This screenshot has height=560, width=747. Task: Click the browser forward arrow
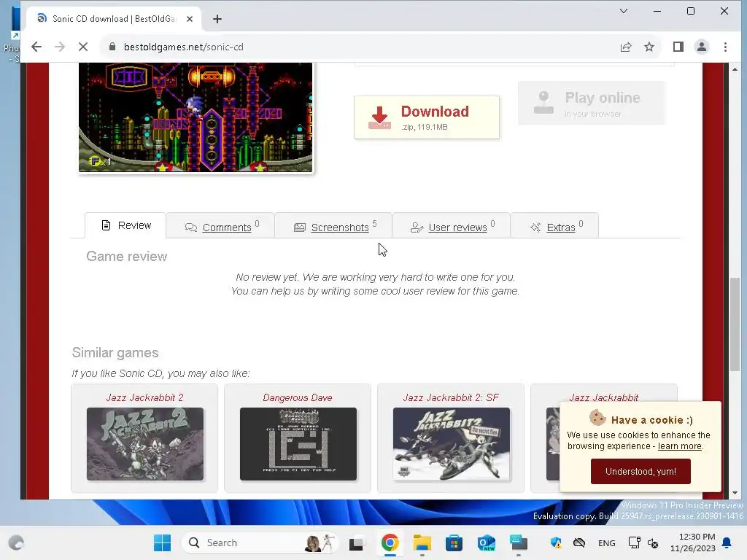[x=60, y=47]
